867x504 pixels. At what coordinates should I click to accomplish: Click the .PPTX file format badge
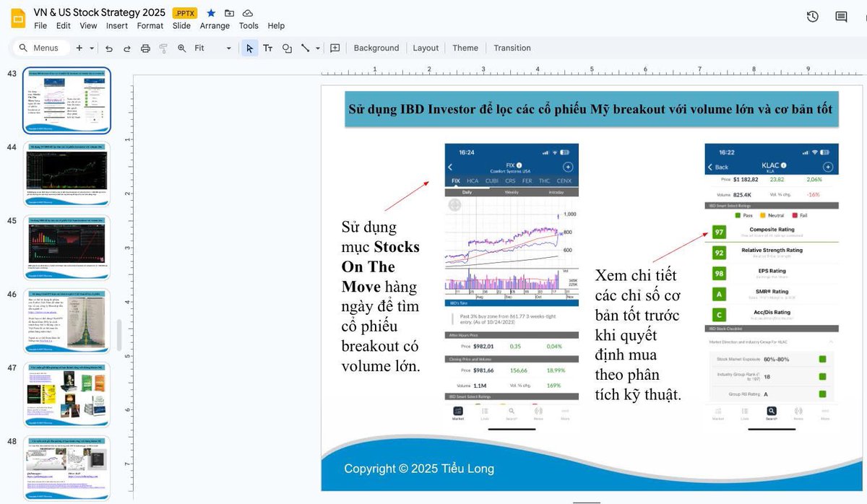(x=185, y=13)
